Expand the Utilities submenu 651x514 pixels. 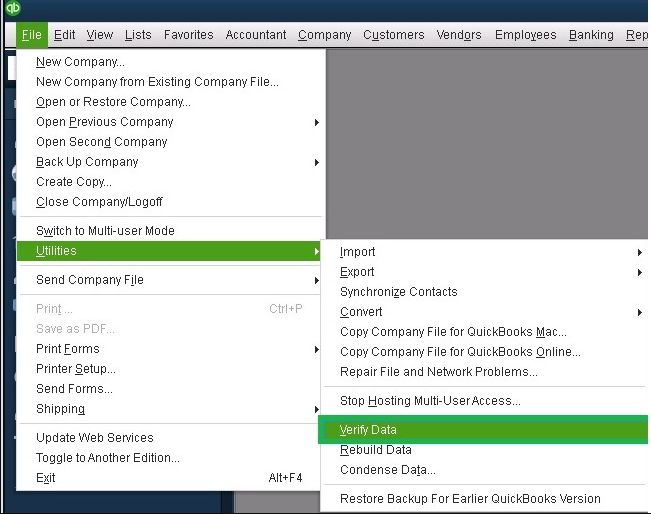click(x=169, y=251)
